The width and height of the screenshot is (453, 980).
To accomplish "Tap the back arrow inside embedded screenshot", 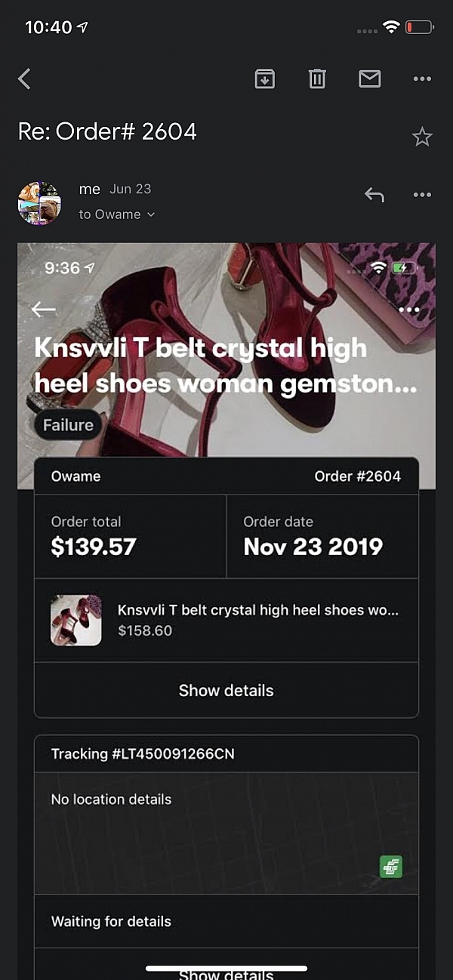I will click(44, 309).
